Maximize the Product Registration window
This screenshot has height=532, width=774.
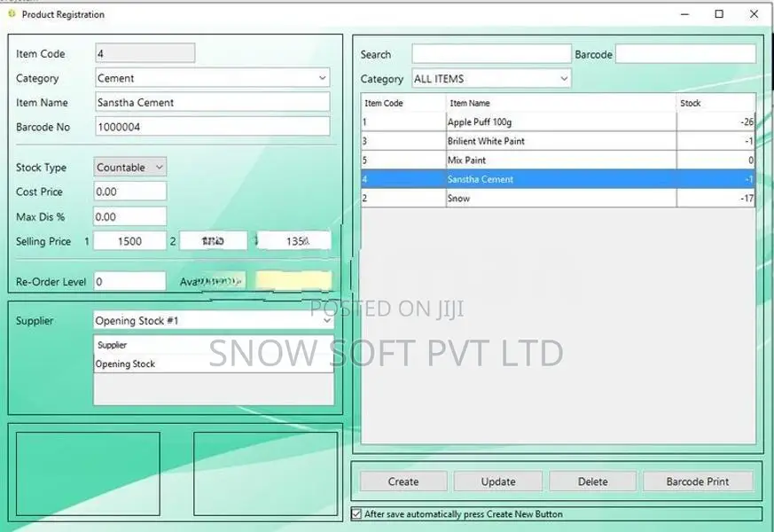pyautogui.click(x=719, y=14)
